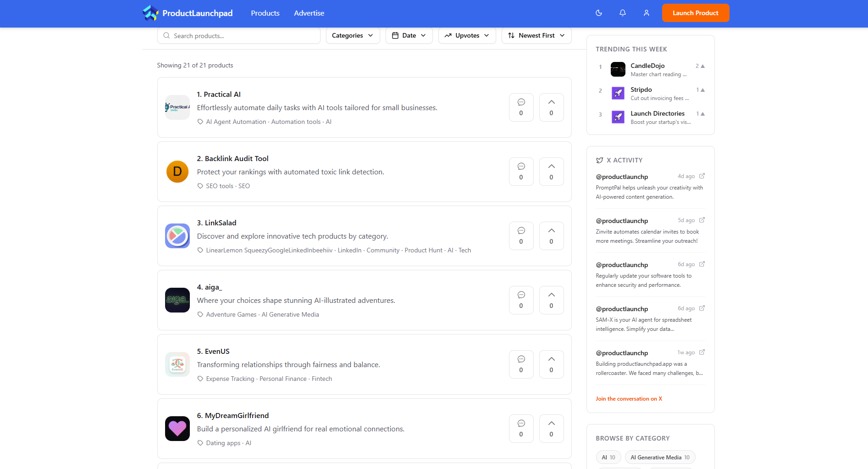
Task: Toggle dark mode with the moon icon
Action: coord(598,13)
